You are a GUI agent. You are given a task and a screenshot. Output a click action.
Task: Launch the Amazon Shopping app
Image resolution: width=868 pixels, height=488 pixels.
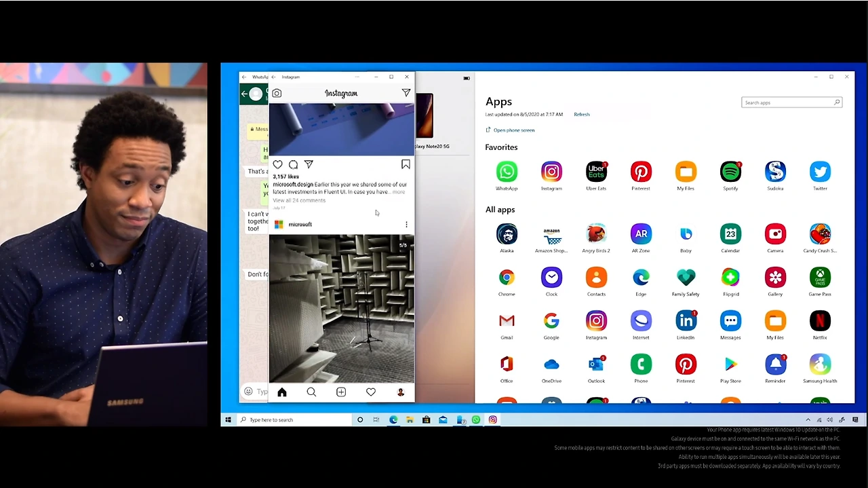[x=551, y=234]
